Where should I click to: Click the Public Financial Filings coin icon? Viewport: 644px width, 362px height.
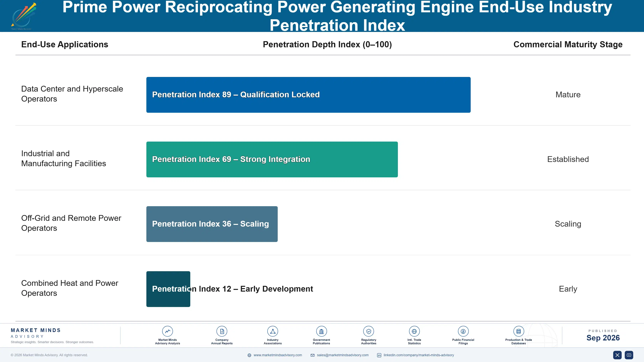463,331
